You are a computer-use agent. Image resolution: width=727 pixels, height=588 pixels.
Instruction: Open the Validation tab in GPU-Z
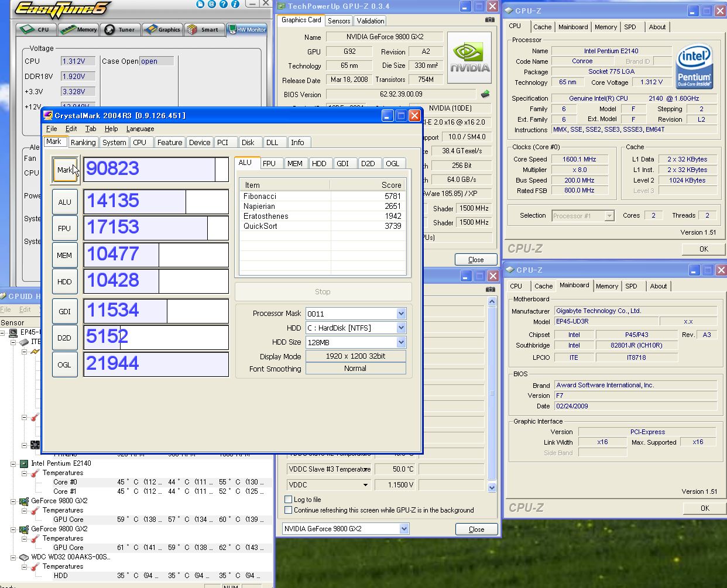[x=371, y=21]
